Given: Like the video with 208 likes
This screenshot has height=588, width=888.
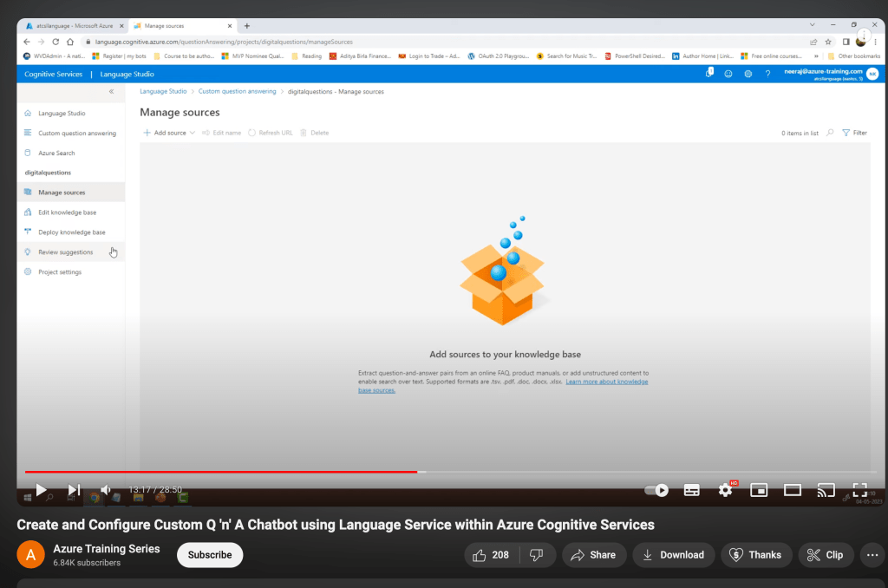Looking at the screenshot, I should coord(492,555).
